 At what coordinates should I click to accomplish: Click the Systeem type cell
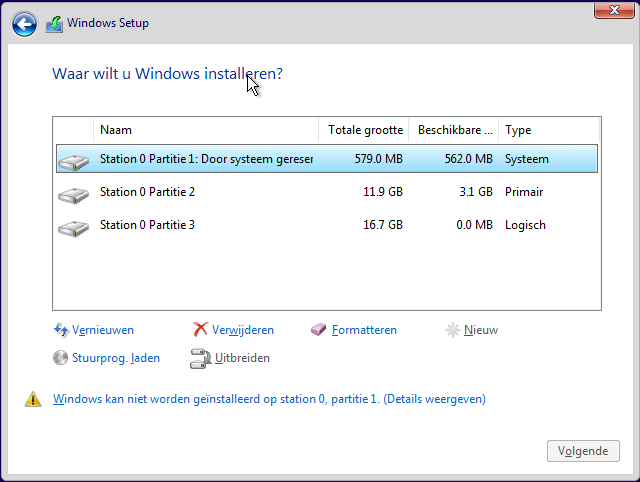coord(527,159)
